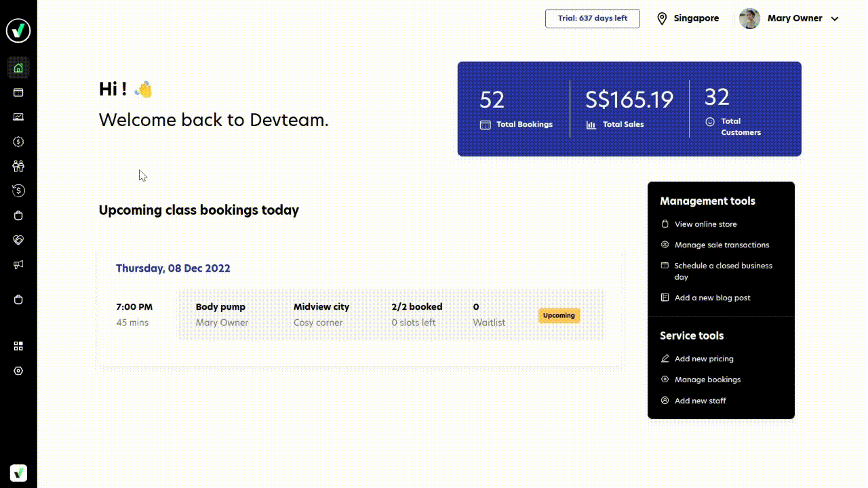Click the 0 slots left text
Image resolution: width=868 pixels, height=488 pixels.
pos(414,323)
